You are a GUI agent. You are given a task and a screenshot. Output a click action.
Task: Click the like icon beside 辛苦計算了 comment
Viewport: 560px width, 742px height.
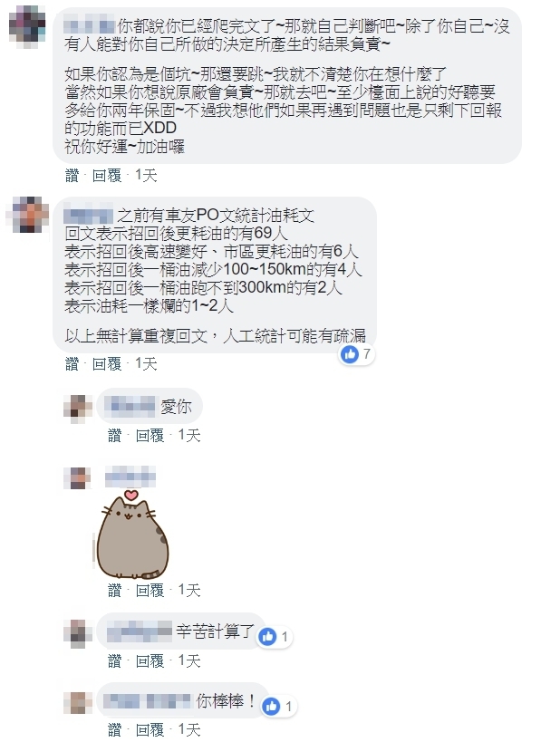[268, 637]
